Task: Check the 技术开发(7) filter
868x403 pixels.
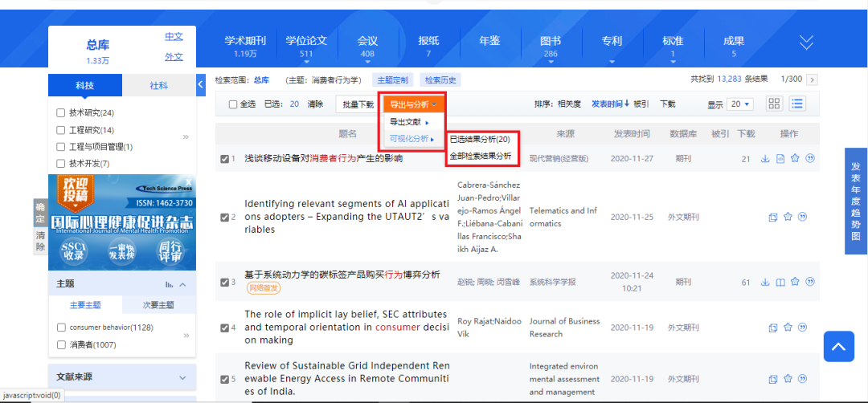Action: pyautogui.click(x=61, y=164)
